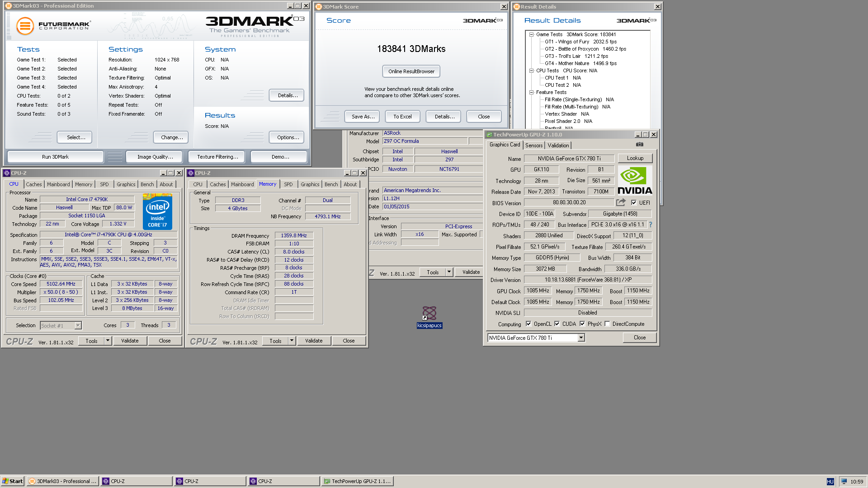Take GPU-Z screenshot with camera icon
Image resolution: width=868 pixels, height=488 pixels.
tap(639, 145)
